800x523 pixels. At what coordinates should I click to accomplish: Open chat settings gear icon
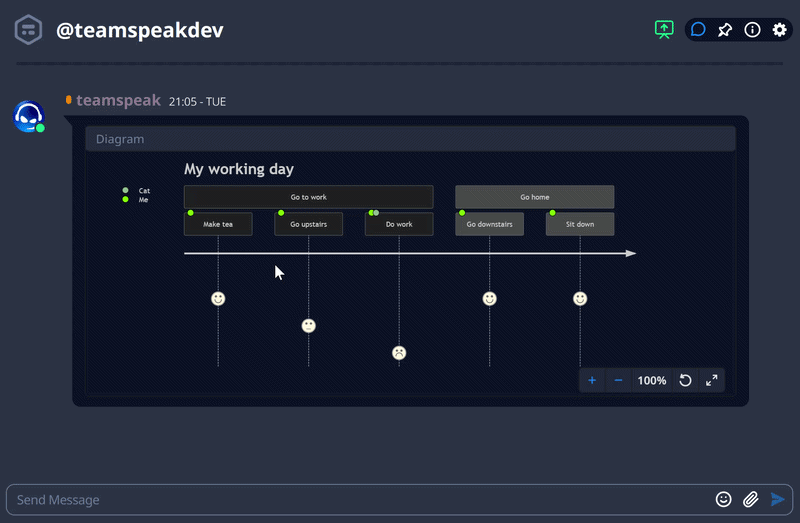tap(779, 30)
